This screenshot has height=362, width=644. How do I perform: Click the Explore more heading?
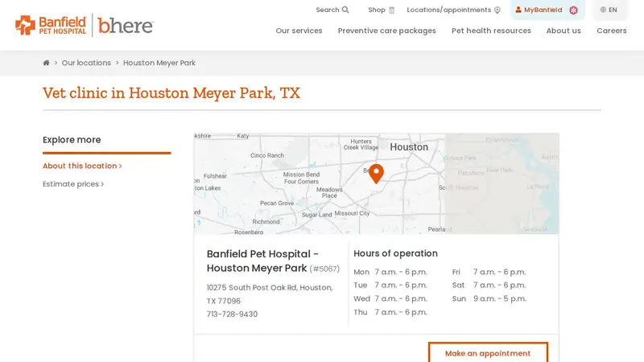coord(72,139)
